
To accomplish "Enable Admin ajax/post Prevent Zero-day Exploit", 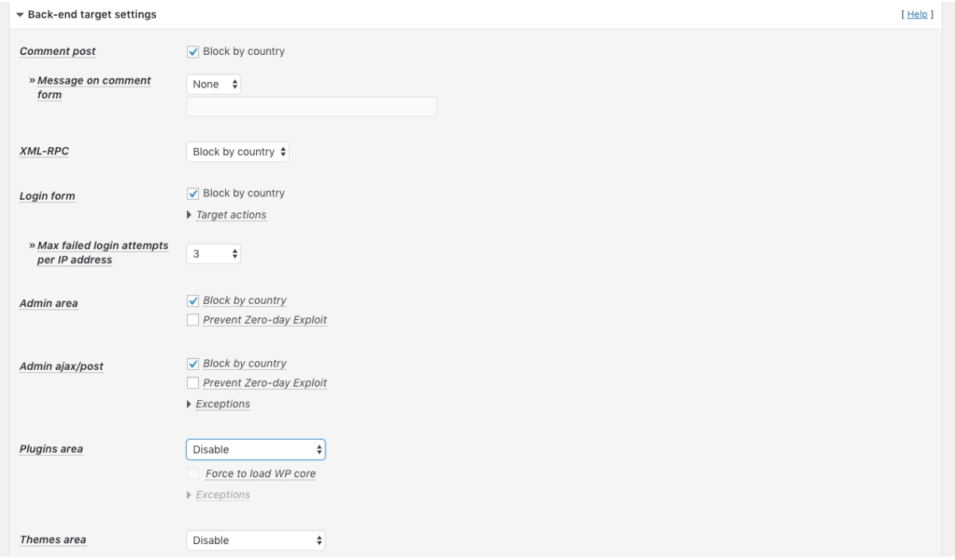I will (193, 383).
